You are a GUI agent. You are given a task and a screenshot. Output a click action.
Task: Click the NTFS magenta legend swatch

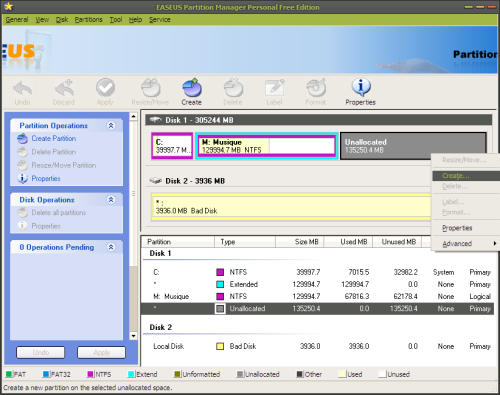[90, 374]
